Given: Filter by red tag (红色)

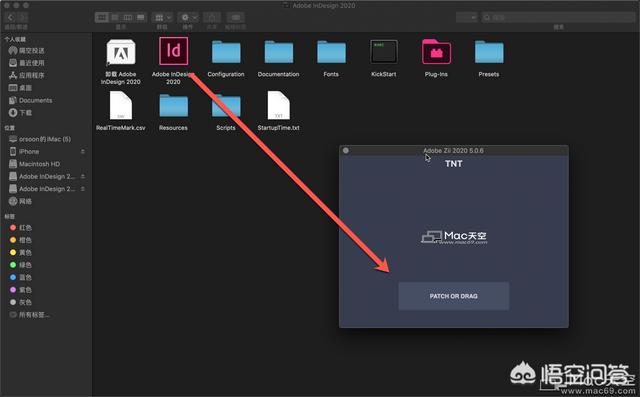Looking at the screenshot, I should pos(21,228).
